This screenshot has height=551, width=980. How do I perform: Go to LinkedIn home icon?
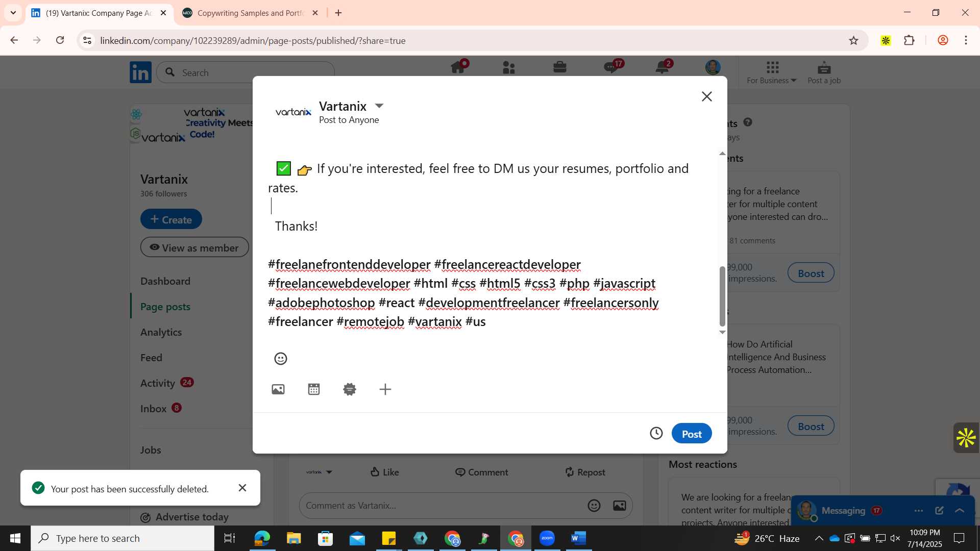click(x=458, y=67)
